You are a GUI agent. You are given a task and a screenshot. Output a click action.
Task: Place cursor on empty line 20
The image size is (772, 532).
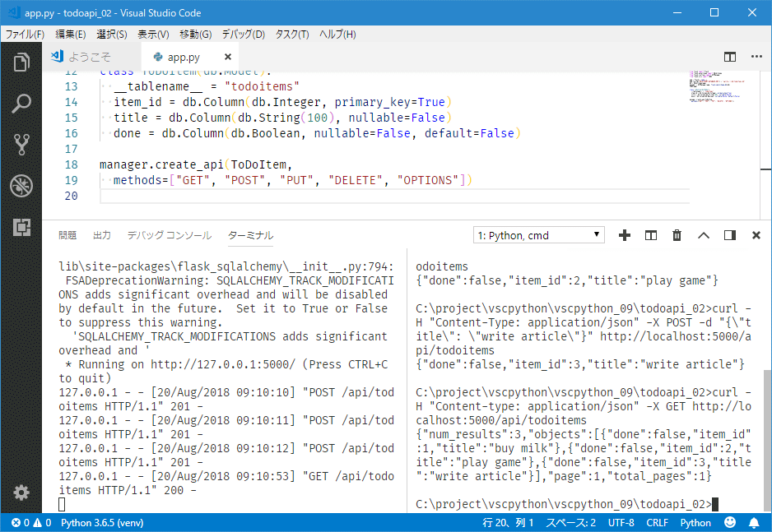pos(394,196)
